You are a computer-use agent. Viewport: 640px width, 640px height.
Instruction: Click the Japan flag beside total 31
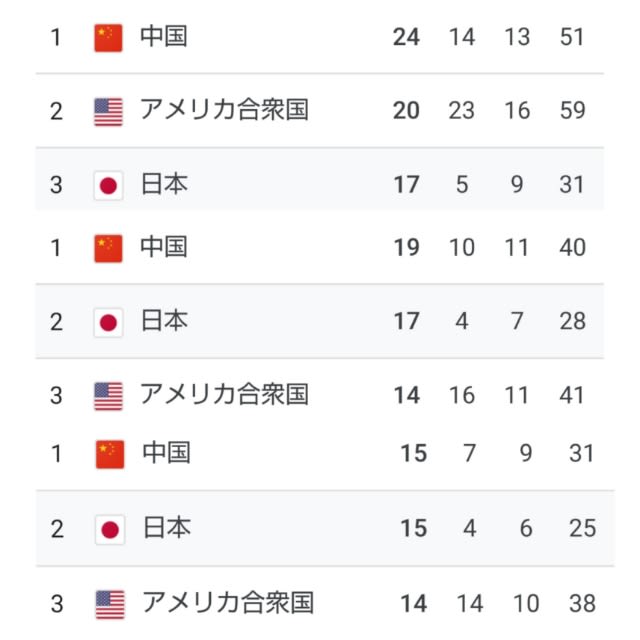coord(108,186)
